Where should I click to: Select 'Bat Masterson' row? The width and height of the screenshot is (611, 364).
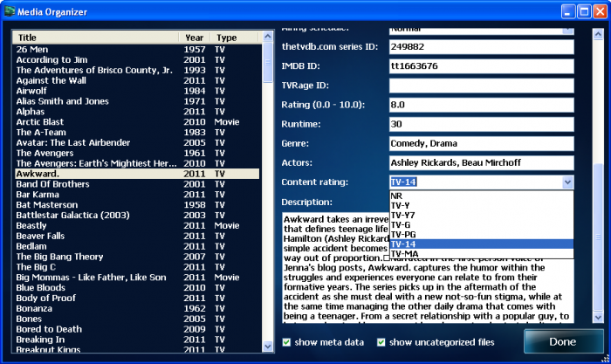137,205
